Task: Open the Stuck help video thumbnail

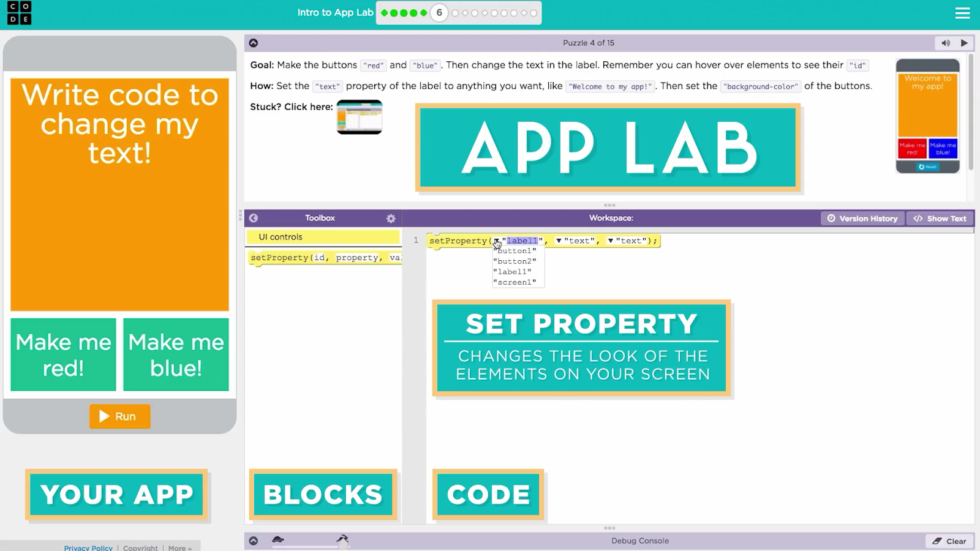Action: tap(360, 116)
